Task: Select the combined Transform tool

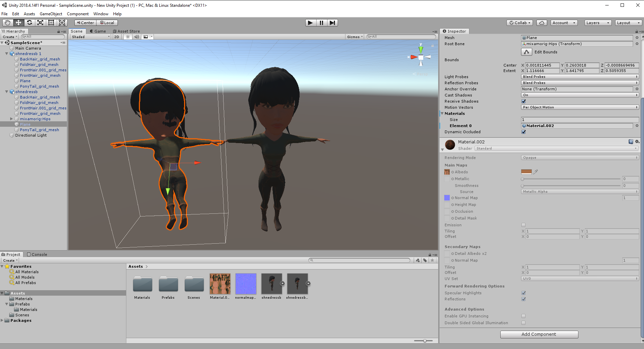Action: (62, 23)
